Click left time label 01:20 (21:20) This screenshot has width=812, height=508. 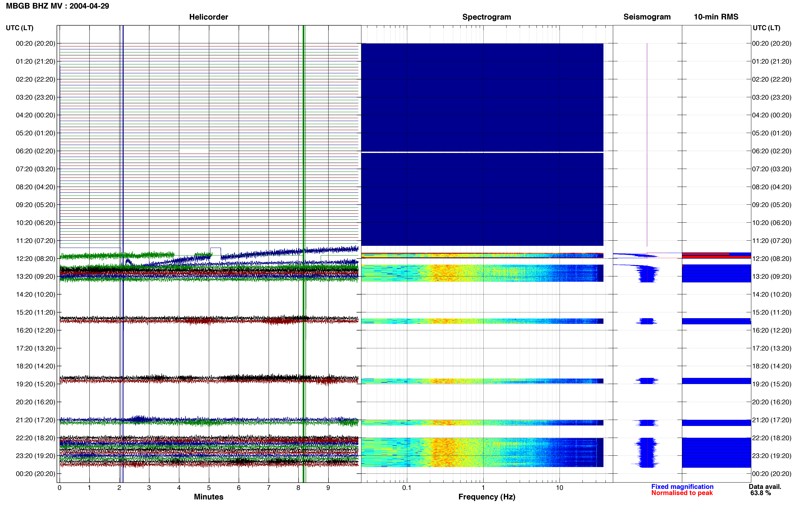coord(36,61)
